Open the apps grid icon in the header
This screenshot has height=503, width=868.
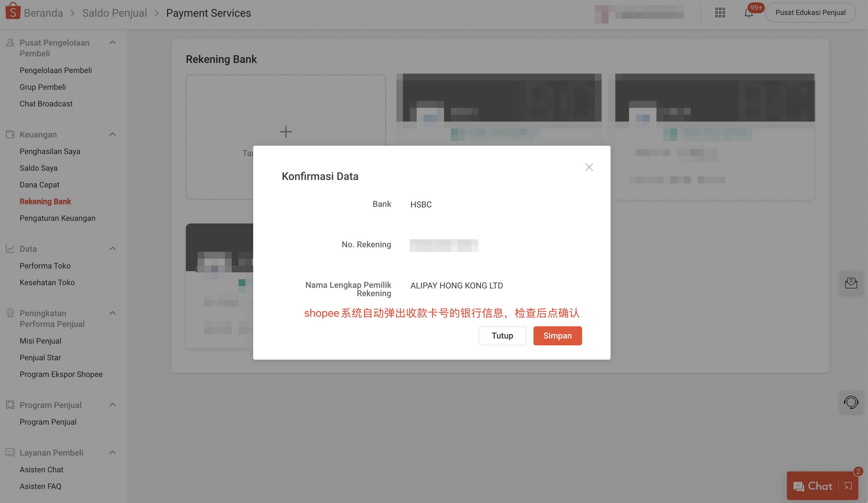(x=720, y=12)
